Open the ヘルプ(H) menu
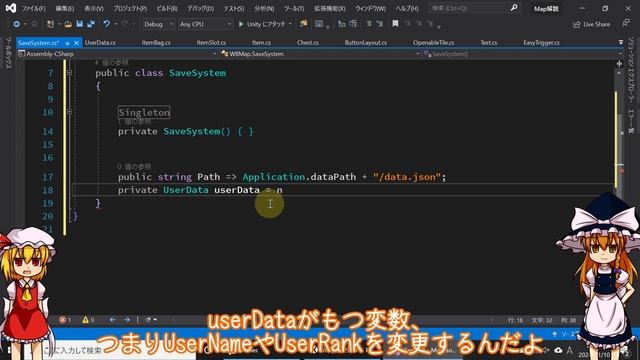This screenshot has width=640, height=360. 407,8
